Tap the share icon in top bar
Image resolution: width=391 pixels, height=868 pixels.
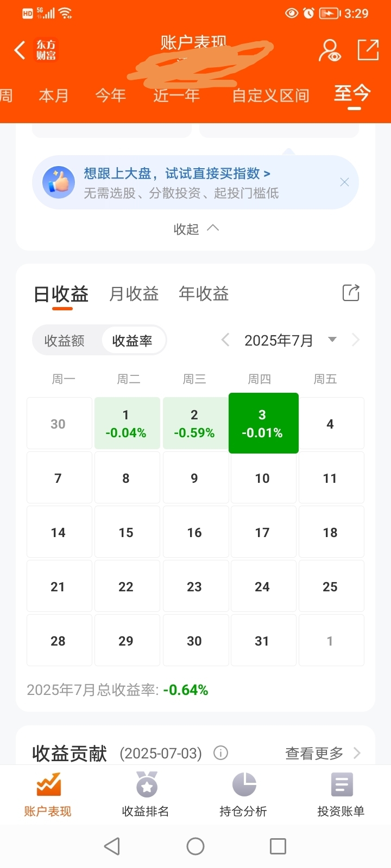pos(368,49)
